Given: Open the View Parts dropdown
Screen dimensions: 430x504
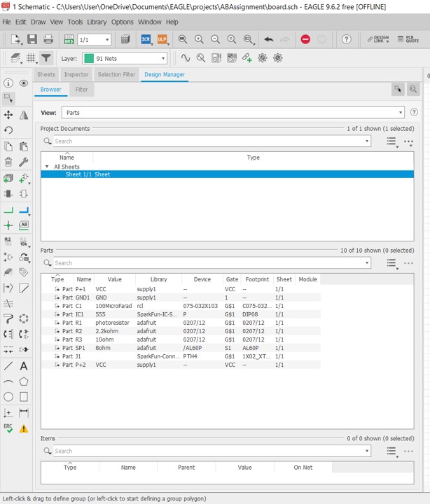Looking at the screenshot, I should click(401, 112).
